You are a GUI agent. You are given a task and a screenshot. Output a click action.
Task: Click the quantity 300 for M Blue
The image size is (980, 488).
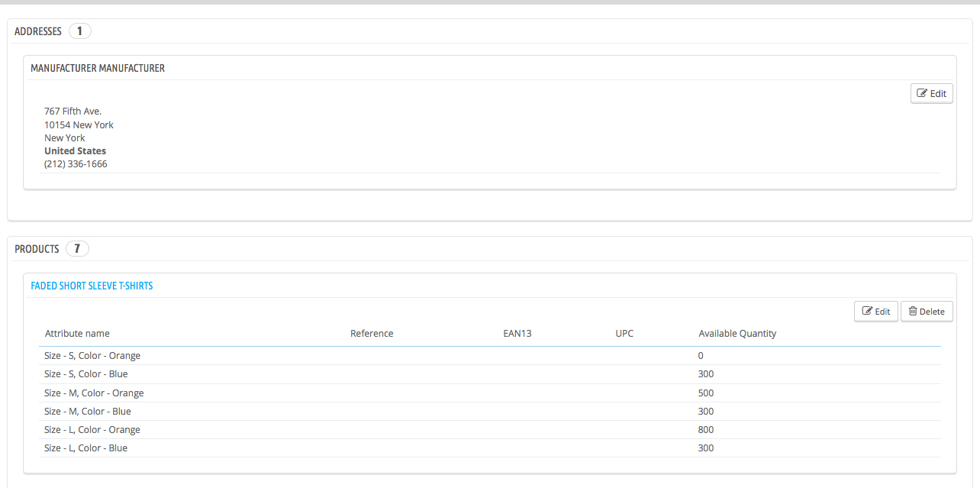(x=706, y=411)
